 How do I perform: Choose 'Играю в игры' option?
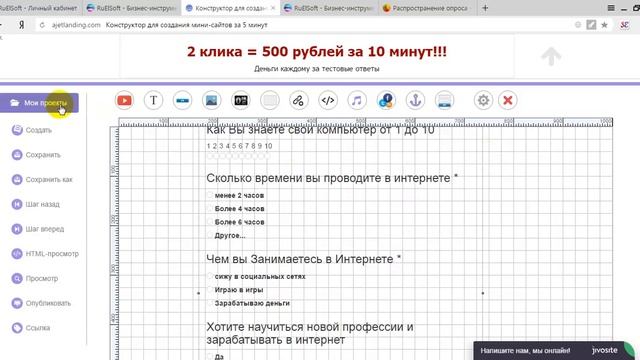click(210, 290)
